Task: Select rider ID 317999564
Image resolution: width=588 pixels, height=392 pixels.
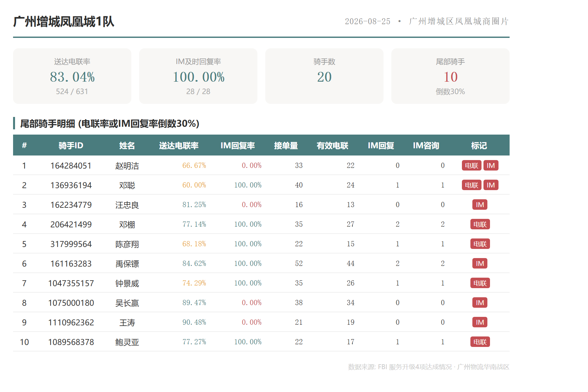Action: tap(71, 244)
